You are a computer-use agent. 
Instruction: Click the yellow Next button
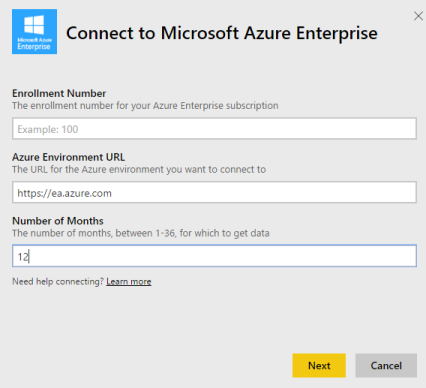pos(319,366)
